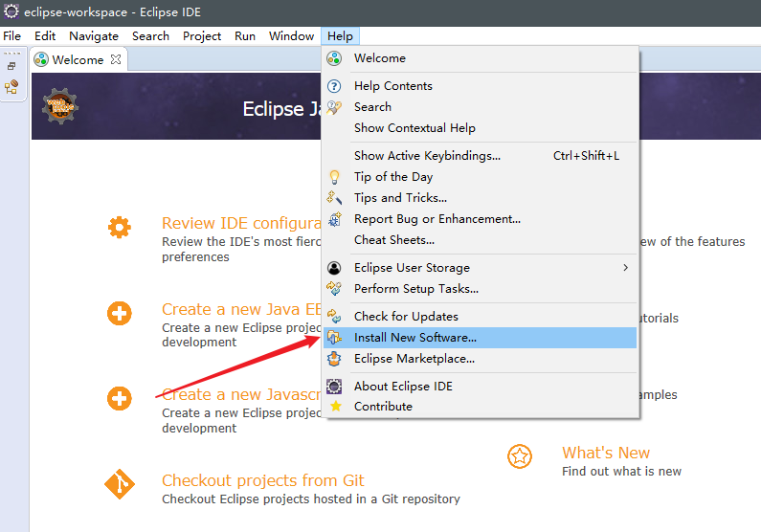Click plus icon for Create new Javascript project
Screen dimensions: 761x532
pos(120,399)
